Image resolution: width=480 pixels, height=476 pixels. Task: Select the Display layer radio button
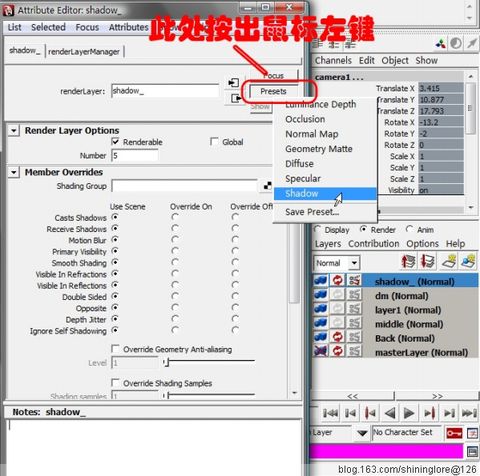317,229
